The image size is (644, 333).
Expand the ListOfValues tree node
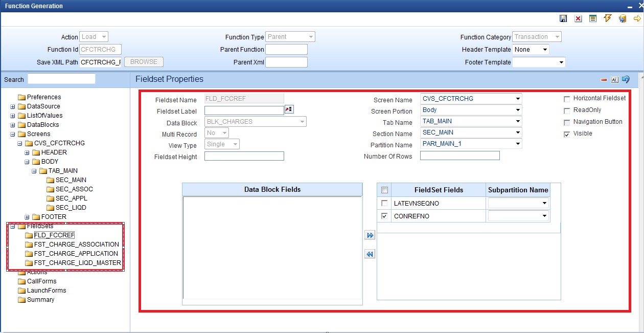coord(13,116)
